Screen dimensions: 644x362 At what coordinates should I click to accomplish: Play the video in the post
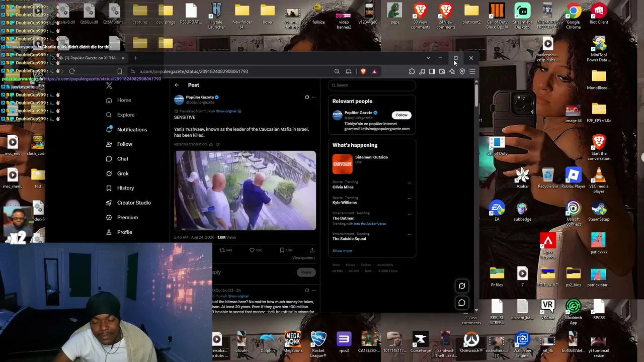pyautogui.click(x=245, y=190)
